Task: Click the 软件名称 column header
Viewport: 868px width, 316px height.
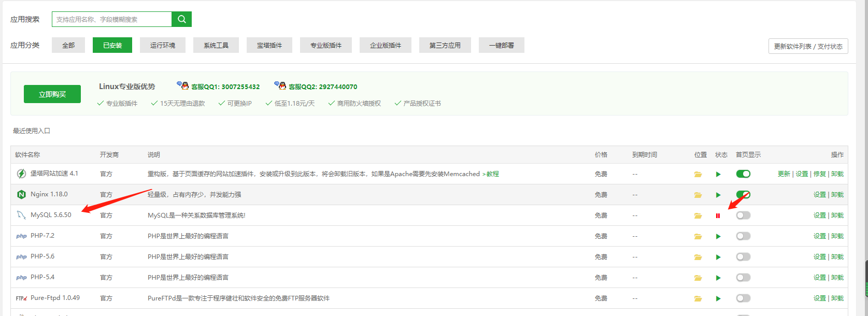Action: pos(27,154)
